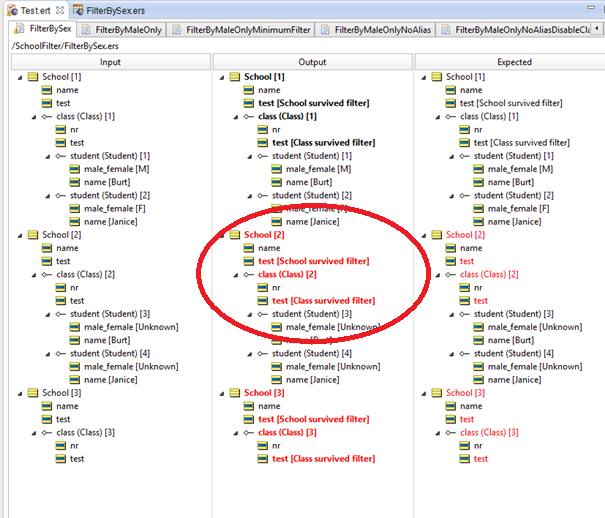
Task: Click School [3] entity icon in Input
Action: [x=33, y=393]
